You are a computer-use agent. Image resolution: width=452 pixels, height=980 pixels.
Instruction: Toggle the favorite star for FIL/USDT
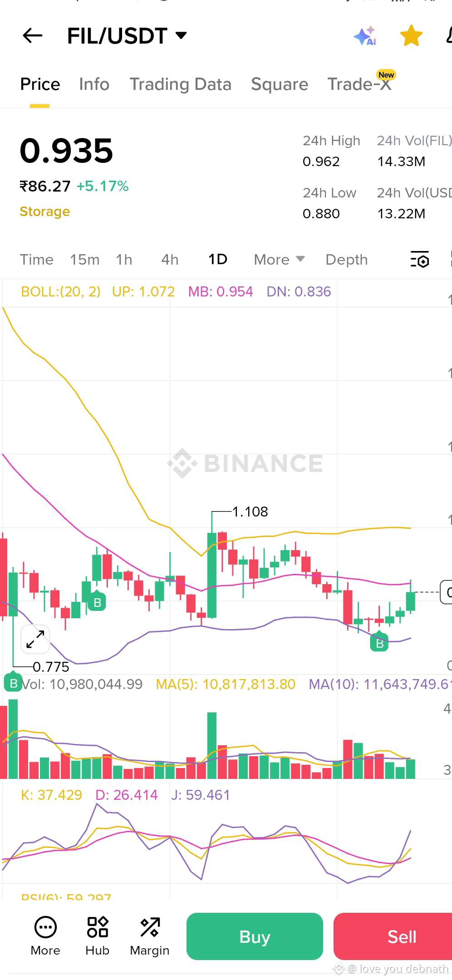pyautogui.click(x=411, y=36)
